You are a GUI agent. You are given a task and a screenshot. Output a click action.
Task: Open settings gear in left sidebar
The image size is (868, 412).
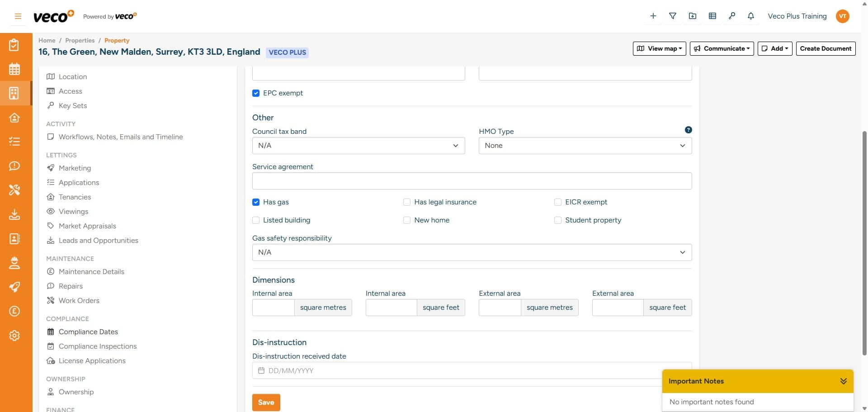tap(14, 336)
